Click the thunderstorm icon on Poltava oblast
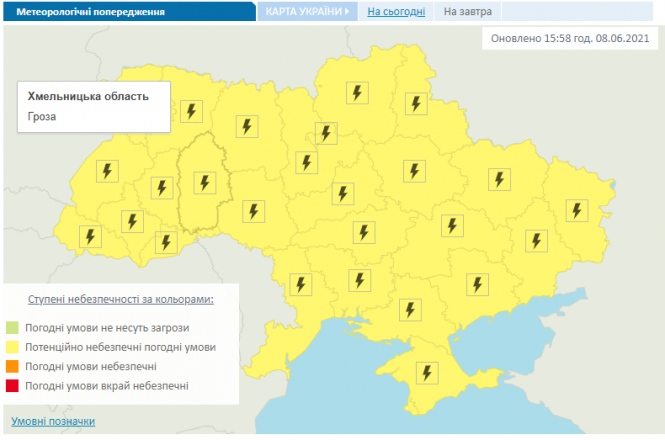 point(414,171)
